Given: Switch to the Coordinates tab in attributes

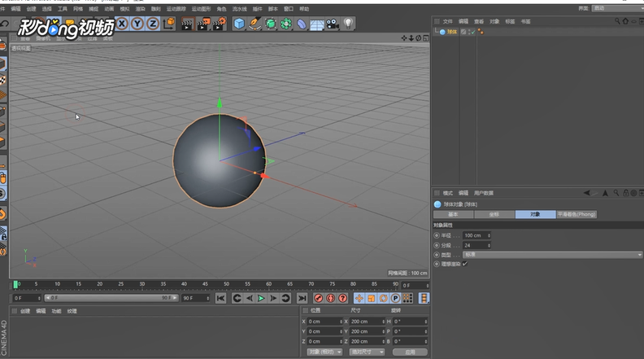Looking at the screenshot, I should (x=494, y=214).
